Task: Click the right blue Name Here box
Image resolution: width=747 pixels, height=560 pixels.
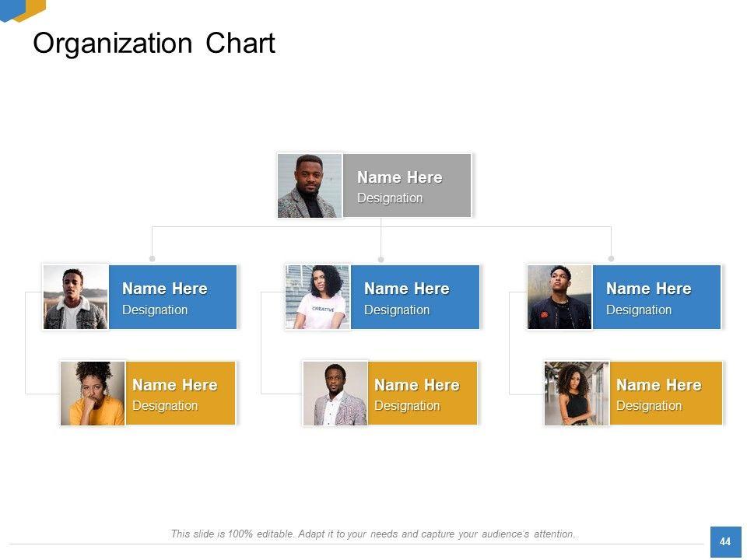Action: click(656, 296)
